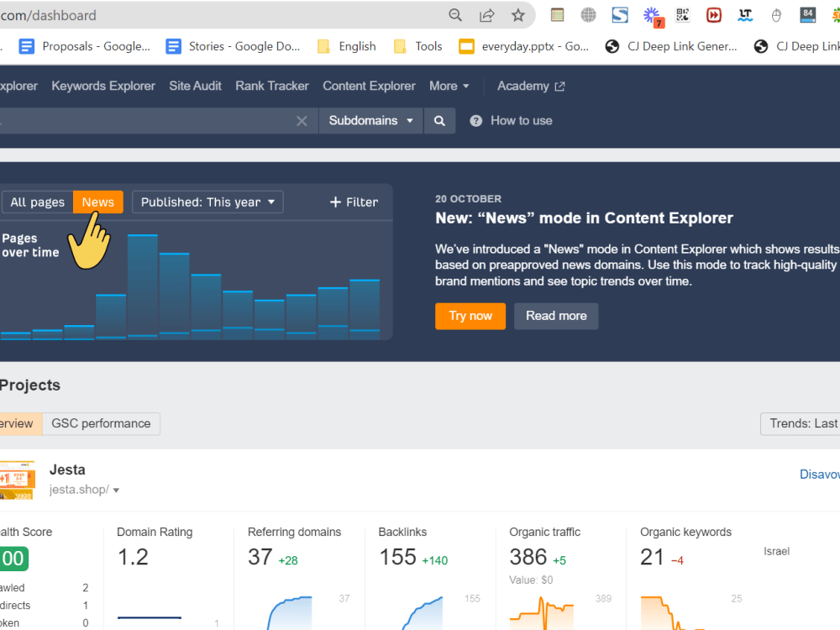The height and width of the screenshot is (630, 840).
Task: Open Proposals Google Docs bookmark
Action: pyautogui.click(x=85, y=46)
